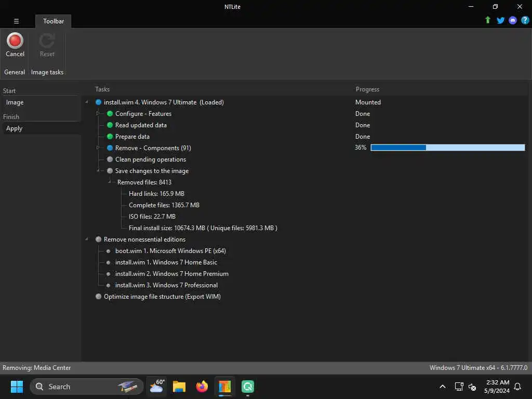Screen dimensions: 532x399
Task: Click bullet beside install.wim 2 Home Premium
Action: click(108, 274)
